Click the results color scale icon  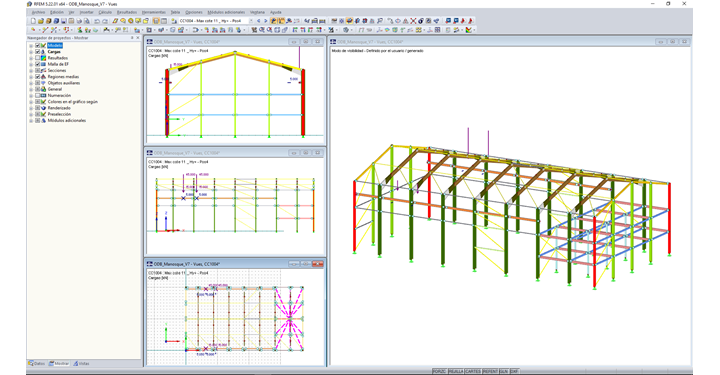click(468, 30)
